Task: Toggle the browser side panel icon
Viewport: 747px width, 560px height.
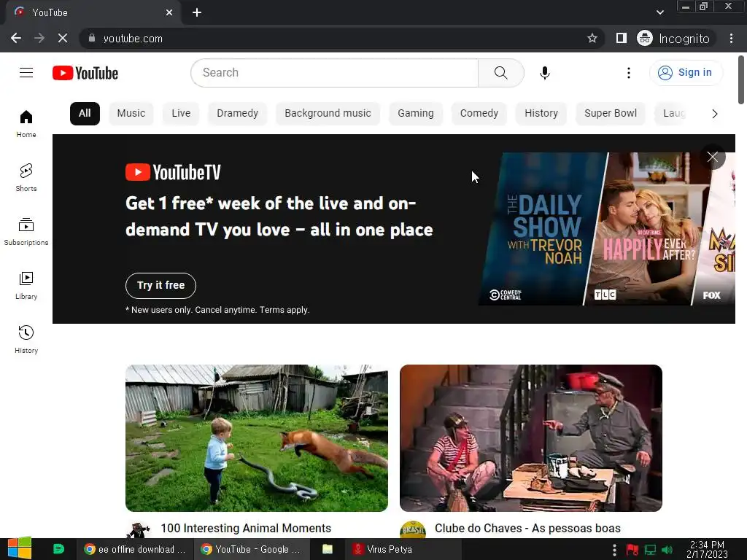Action: (x=621, y=38)
